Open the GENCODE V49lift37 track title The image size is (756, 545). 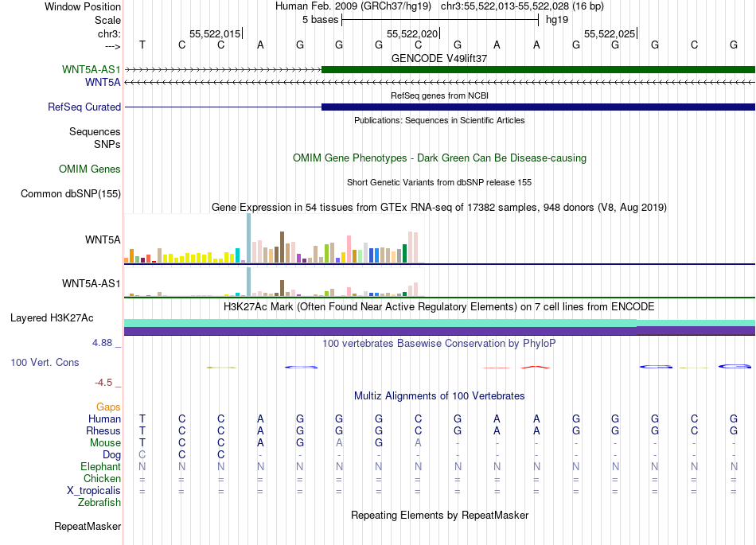[439, 58]
